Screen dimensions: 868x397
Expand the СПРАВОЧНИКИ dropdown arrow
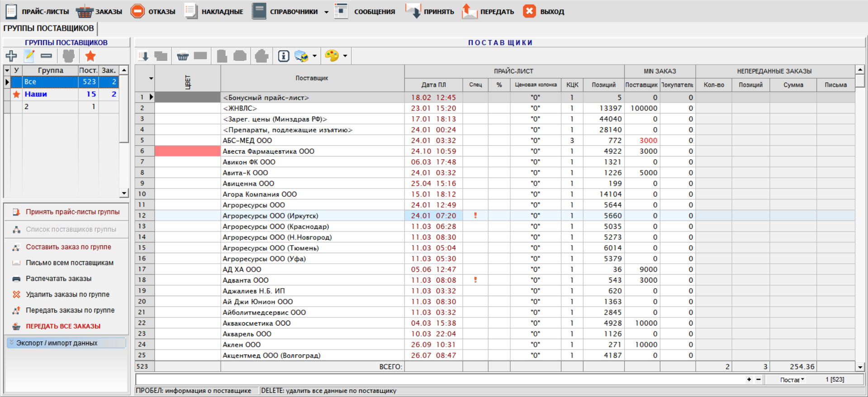(x=326, y=12)
